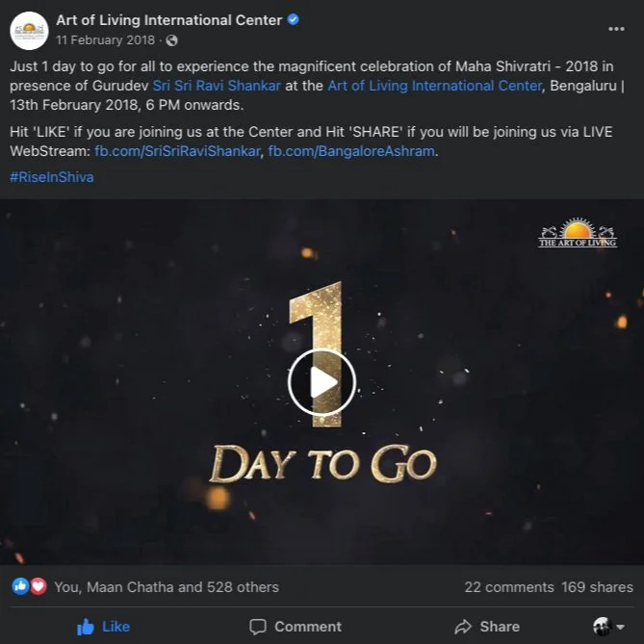Click the blue thumbs-up reaction icon
The height and width of the screenshot is (644, 644).
[x=20, y=586]
